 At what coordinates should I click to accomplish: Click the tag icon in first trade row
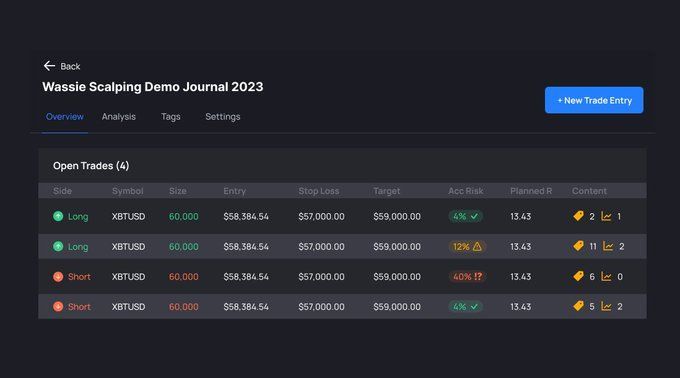tap(579, 216)
